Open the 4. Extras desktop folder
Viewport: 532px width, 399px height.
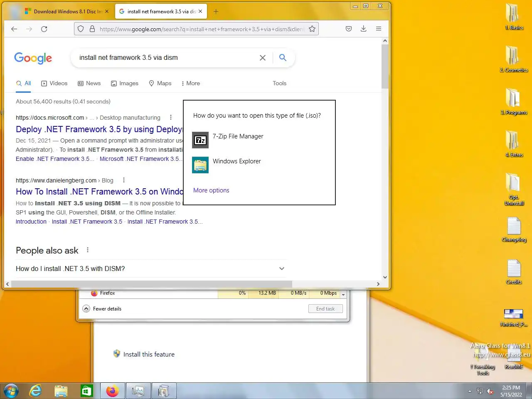tap(514, 144)
